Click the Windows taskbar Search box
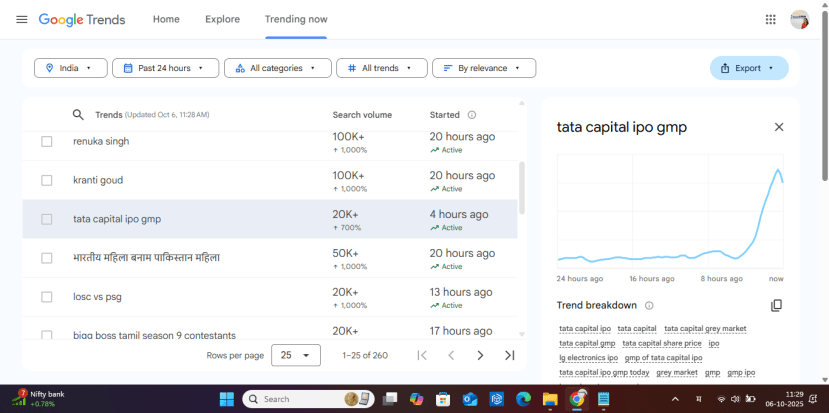Screen dimensions: 829x413 tap(300, 399)
